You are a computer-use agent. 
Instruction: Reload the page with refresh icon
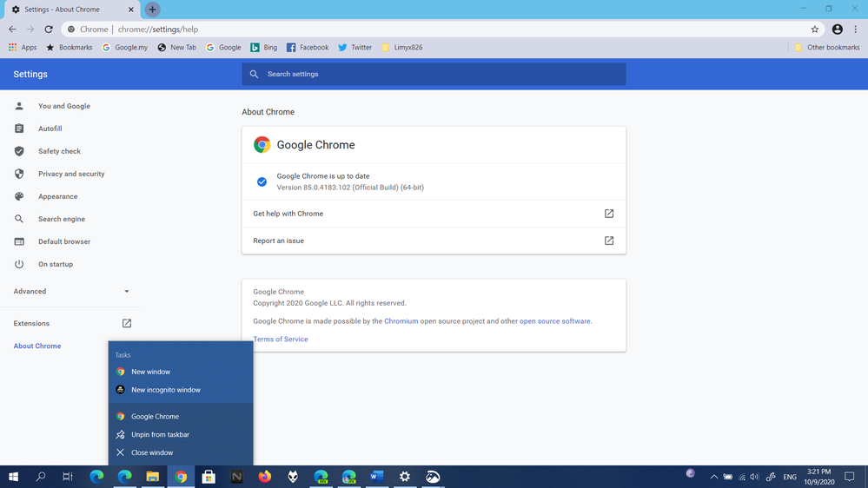pyautogui.click(x=49, y=30)
